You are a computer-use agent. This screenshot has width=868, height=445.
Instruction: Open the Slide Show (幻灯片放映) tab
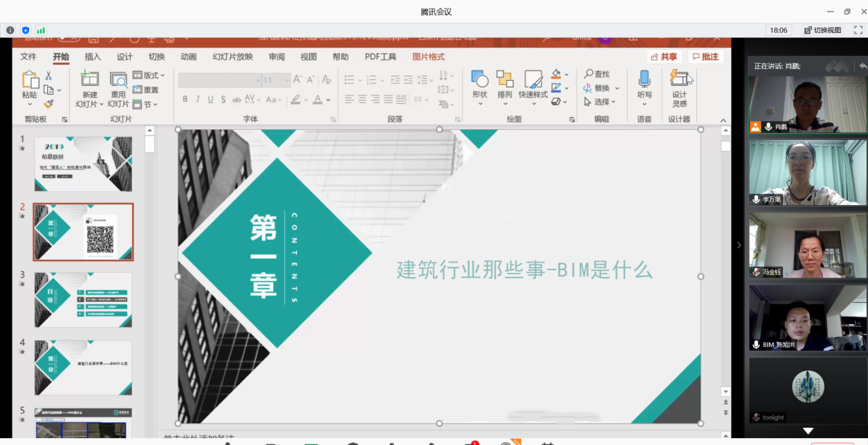pyautogui.click(x=232, y=57)
